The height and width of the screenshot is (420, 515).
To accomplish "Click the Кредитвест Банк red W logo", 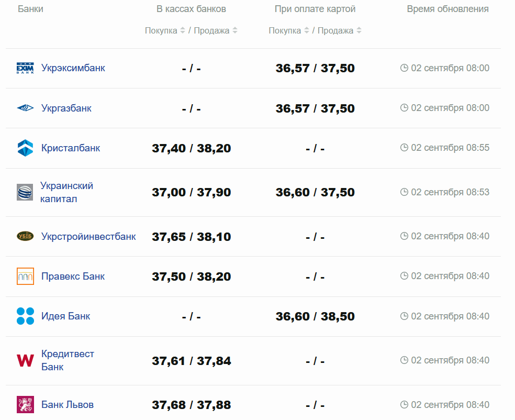I will (x=25, y=360).
